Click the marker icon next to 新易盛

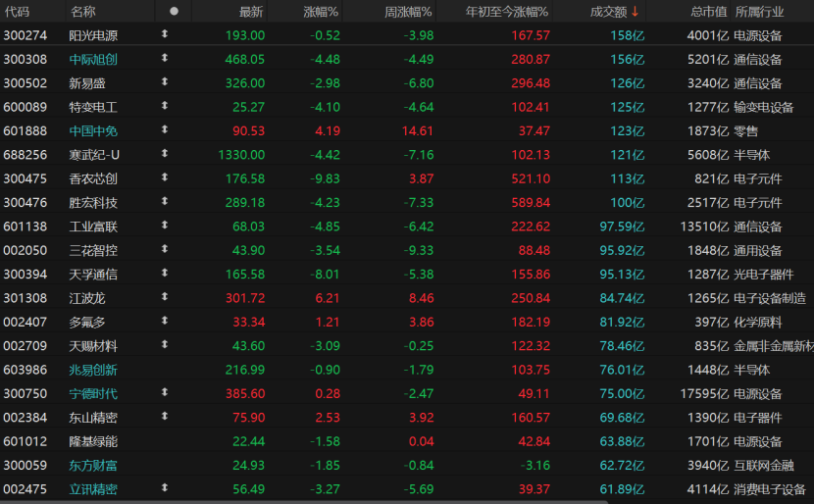[x=165, y=82]
